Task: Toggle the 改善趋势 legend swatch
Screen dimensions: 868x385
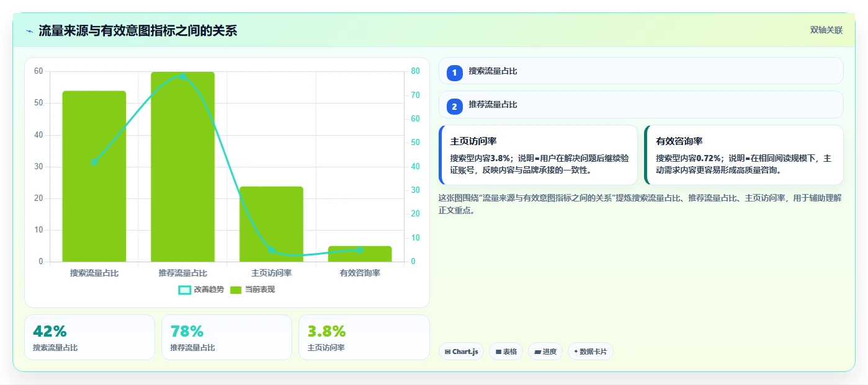Action: 185,290
